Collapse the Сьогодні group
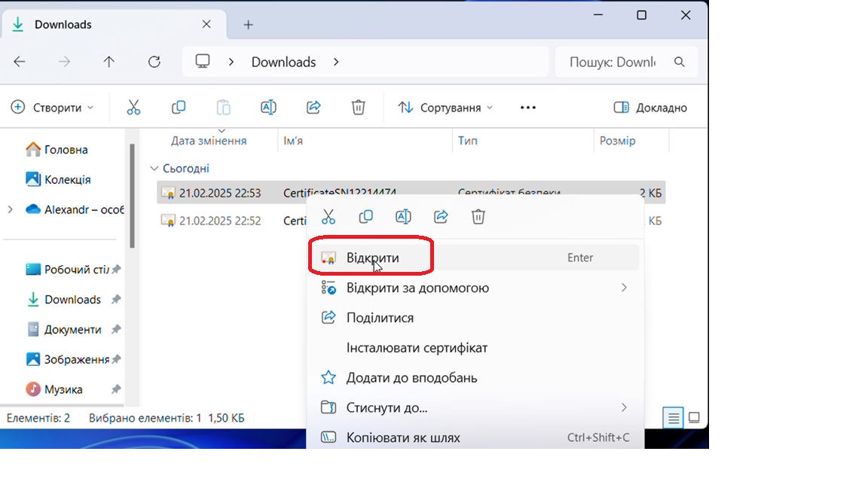 (154, 169)
